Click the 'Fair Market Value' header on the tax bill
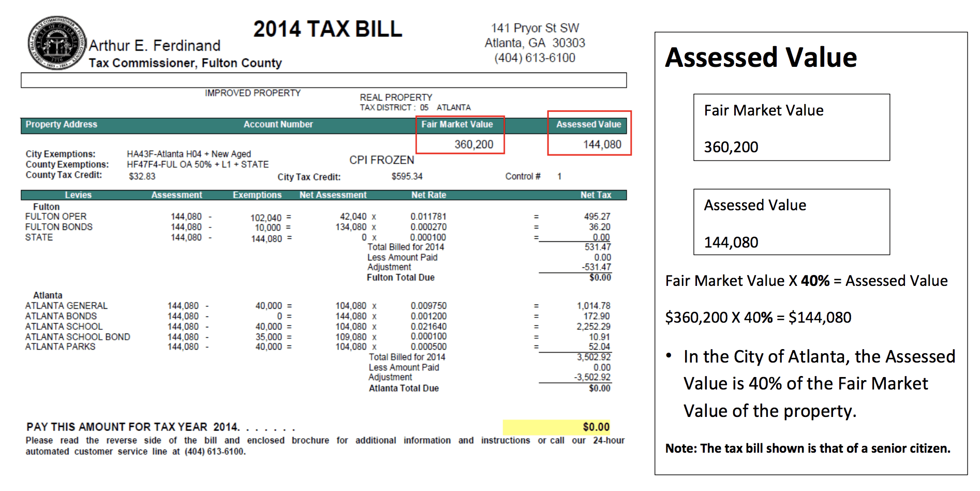The width and height of the screenshot is (980, 491). click(457, 124)
